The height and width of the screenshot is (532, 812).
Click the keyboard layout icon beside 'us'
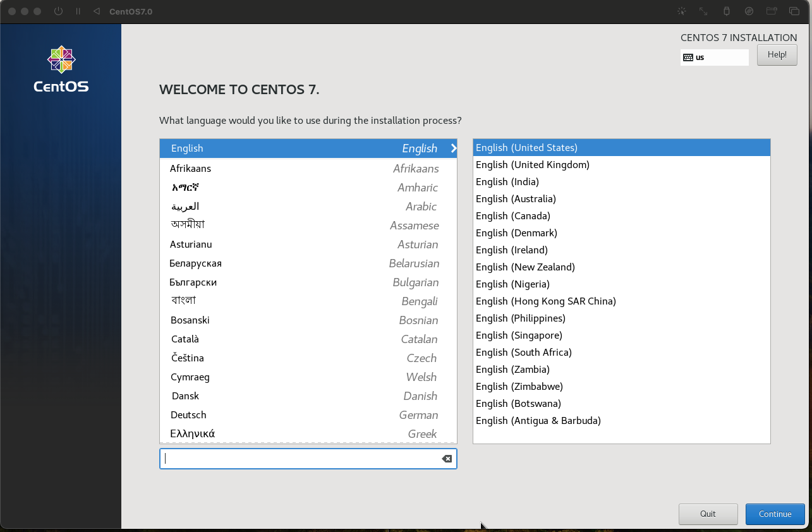[x=688, y=57]
